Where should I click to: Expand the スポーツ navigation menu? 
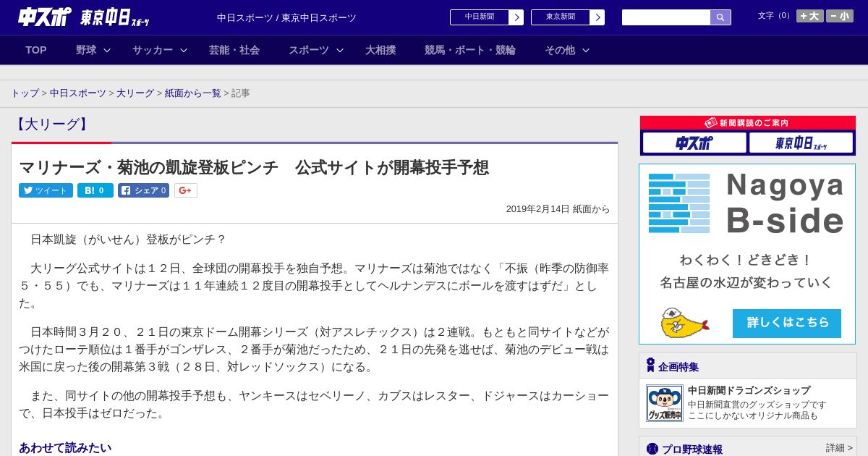(x=316, y=50)
